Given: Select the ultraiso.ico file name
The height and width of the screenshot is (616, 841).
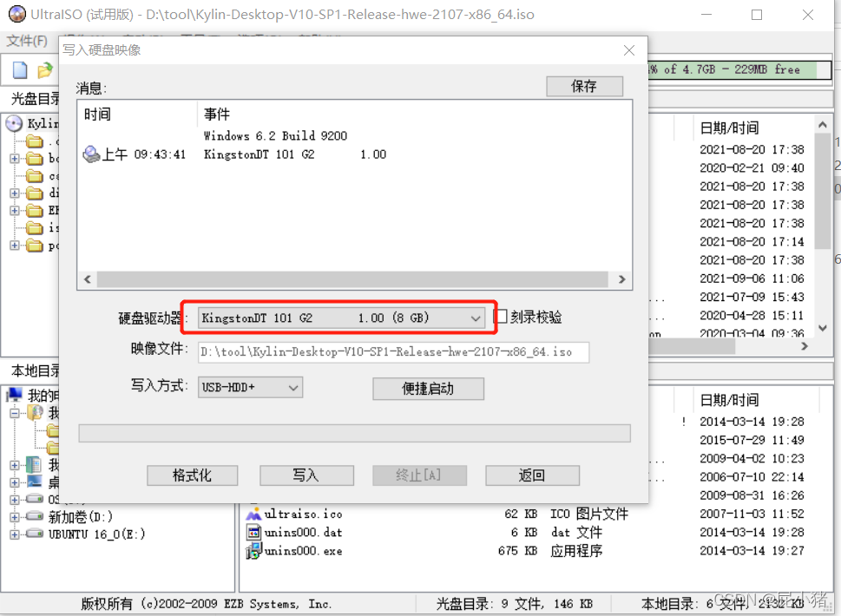Looking at the screenshot, I should point(303,514).
